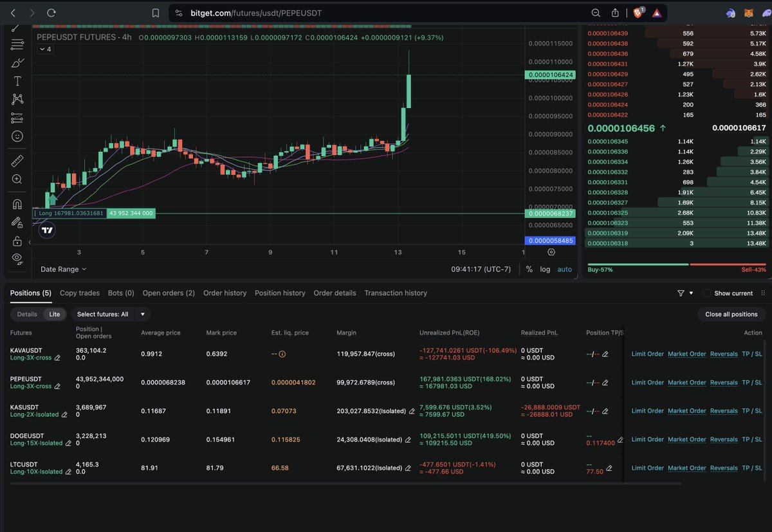Click Reversals for KASUSDT row
This screenshot has width=772, height=532.
click(x=724, y=411)
